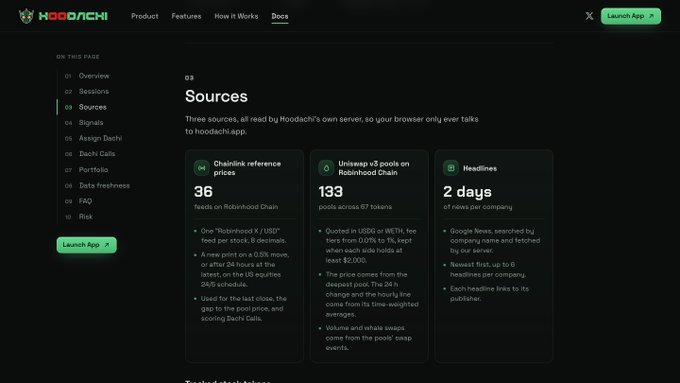Click the '2 days' headline value
Viewport: 680px width, 383px height.
point(467,191)
